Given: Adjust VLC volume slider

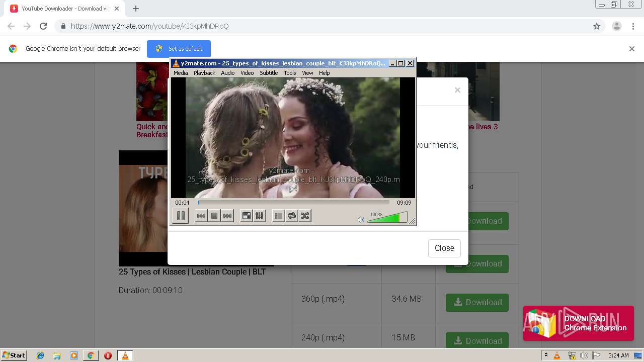Looking at the screenshot, I should [387, 218].
